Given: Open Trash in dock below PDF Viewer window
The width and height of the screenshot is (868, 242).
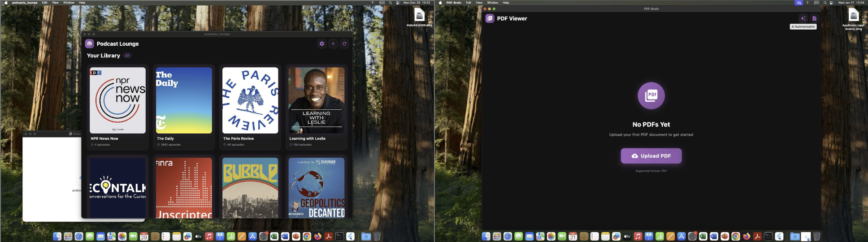Looking at the screenshot, I should pyautogui.click(x=817, y=236).
